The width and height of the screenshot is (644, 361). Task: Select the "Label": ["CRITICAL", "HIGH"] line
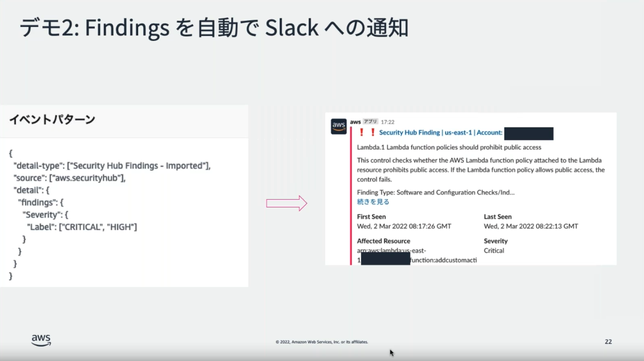click(82, 227)
